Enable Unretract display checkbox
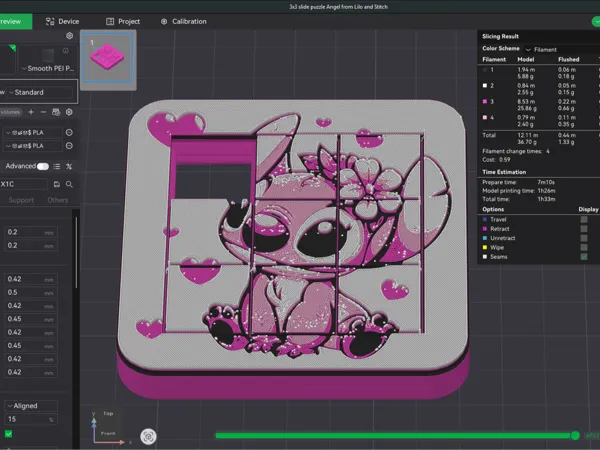Image resolution: width=600 pixels, height=450 pixels. click(x=584, y=238)
